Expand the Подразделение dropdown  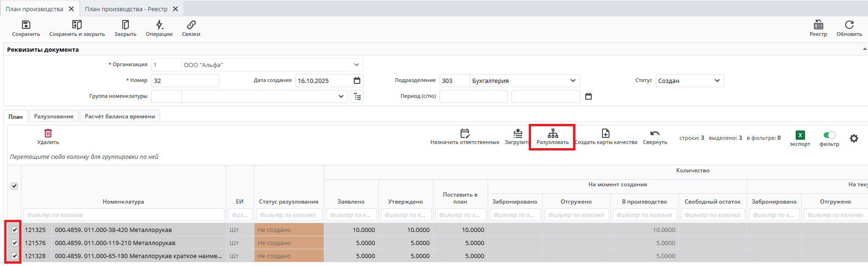[x=573, y=81]
